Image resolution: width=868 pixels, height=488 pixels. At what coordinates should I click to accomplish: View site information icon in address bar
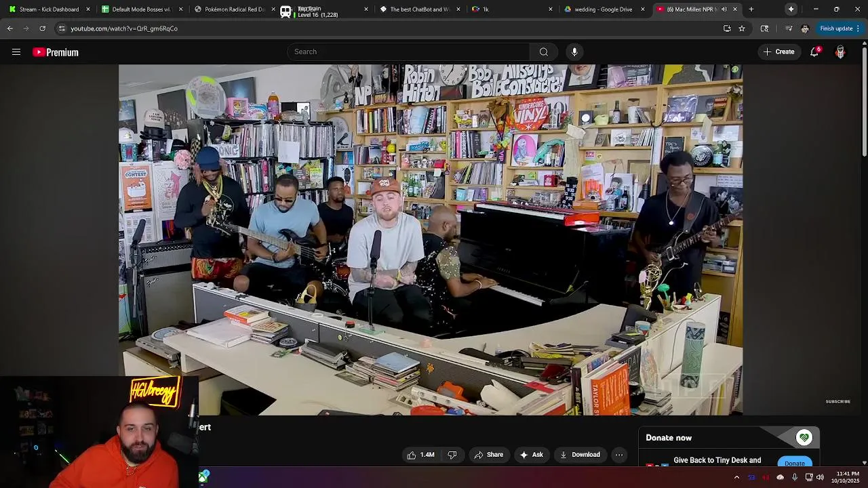coord(62,28)
